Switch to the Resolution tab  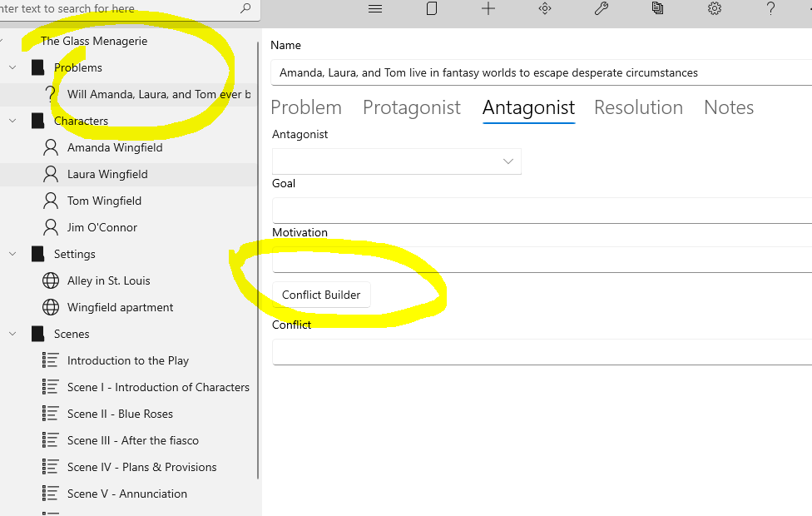(638, 107)
